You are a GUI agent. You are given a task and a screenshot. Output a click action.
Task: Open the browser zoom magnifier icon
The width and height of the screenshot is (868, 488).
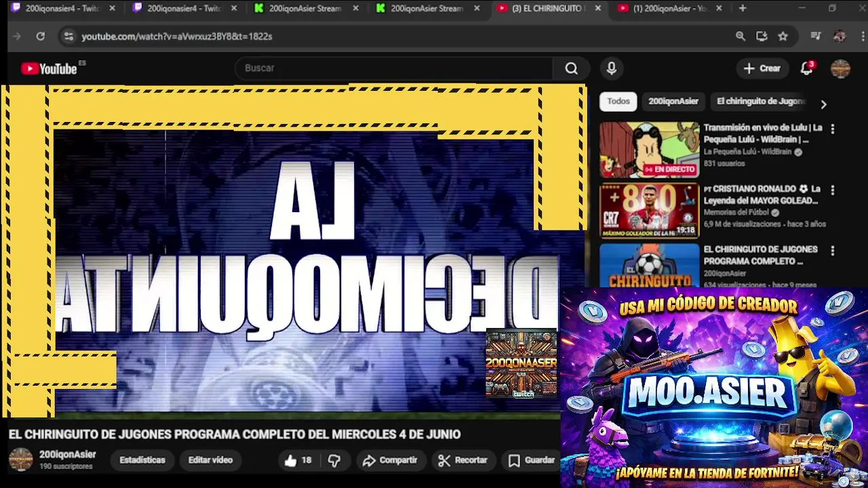pos(741,37)
